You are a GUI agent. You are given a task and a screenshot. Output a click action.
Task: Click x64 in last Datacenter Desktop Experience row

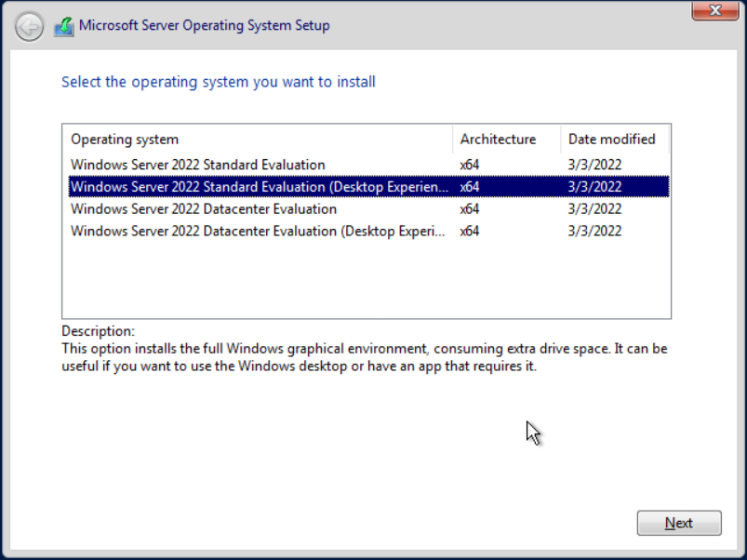469,231
